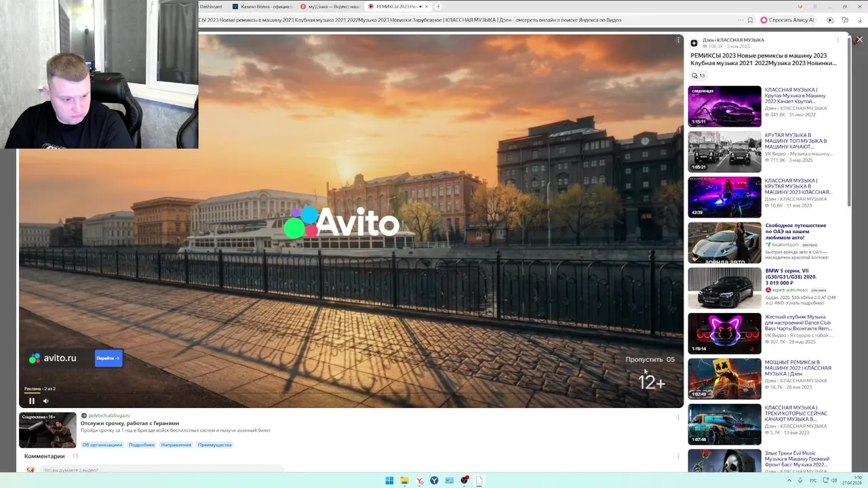Open browser downloads icon
The height and width of the screenshot is (488, 868).
tap(860, 20)
